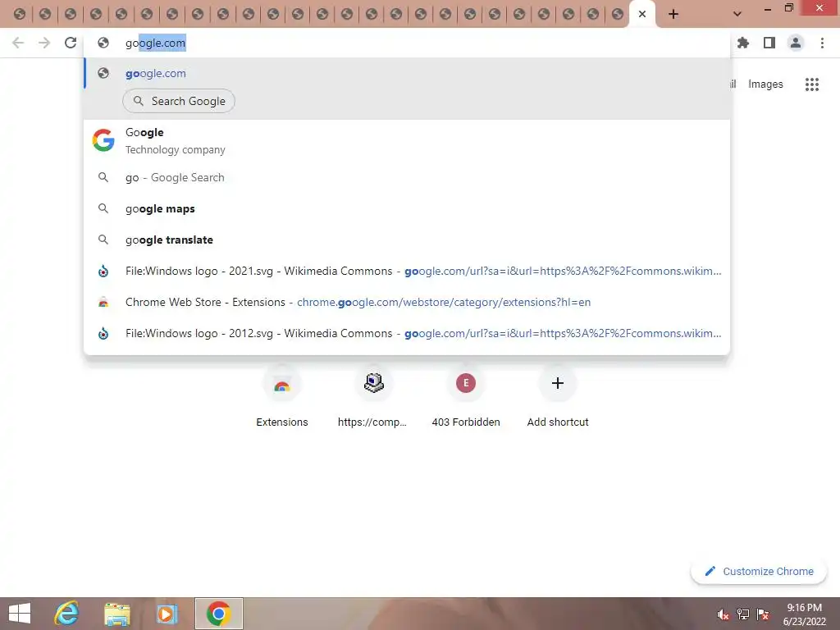Close the active tab
The width and height of the screenshot is (840, 630).
pos(641,15)
